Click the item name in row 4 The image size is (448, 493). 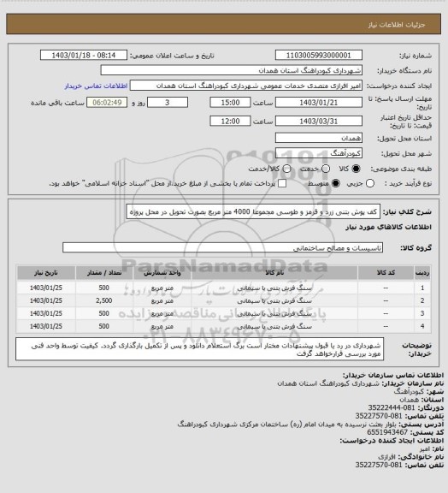coord(274,327)
